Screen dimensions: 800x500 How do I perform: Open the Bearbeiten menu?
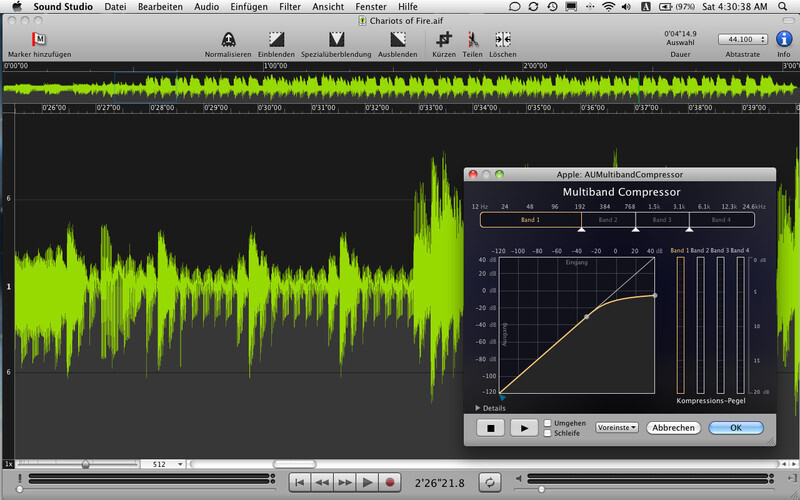pos(160,7)
